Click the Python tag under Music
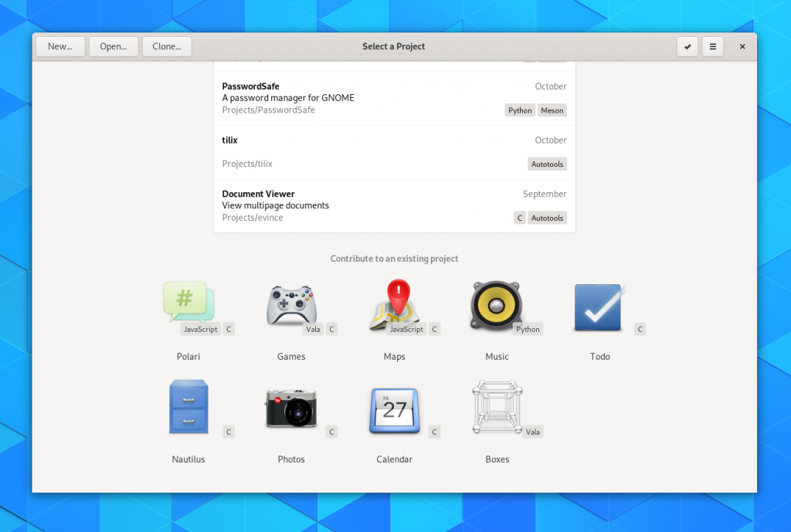This screenshot has width=791, height=532. click(x=528, y=329)
